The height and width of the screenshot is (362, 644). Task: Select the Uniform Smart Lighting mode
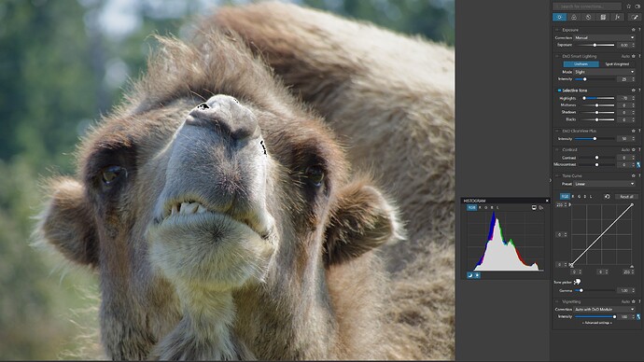(581, 64)
